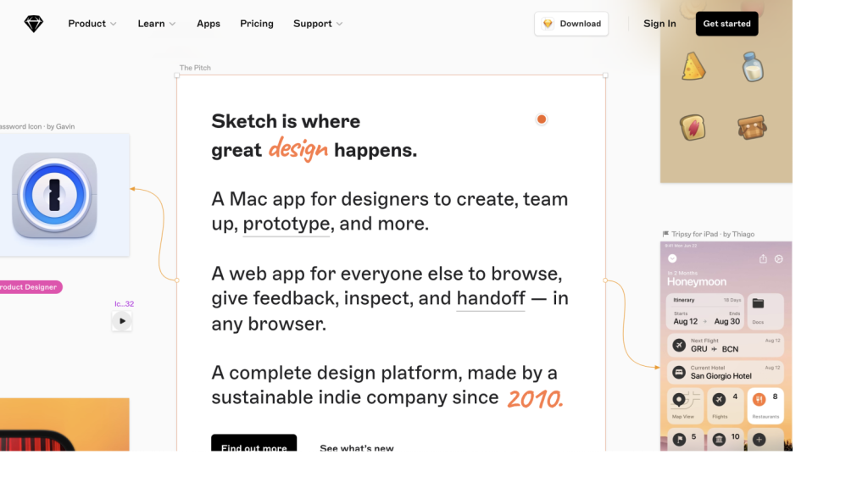The height and width of the screenshot is (488, 868).
Task: Click the Sketch diamond logo
Action: tap(34, 24)
